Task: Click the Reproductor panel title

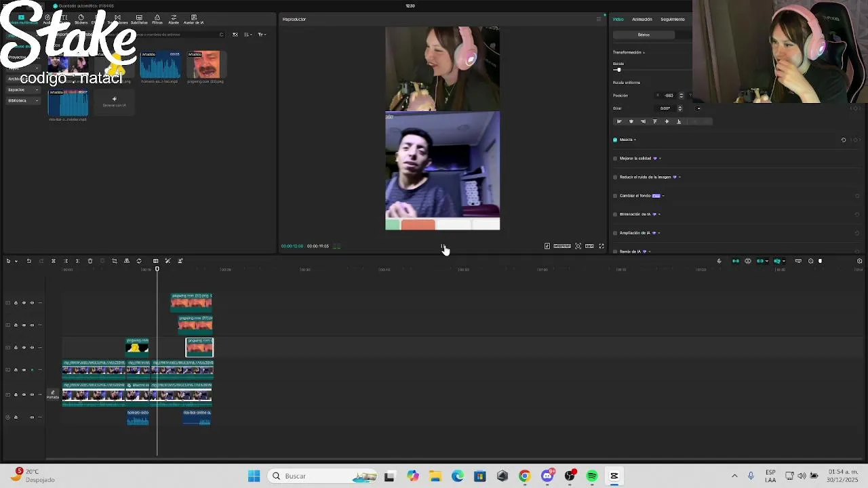Action: click(x=294, y=19)
